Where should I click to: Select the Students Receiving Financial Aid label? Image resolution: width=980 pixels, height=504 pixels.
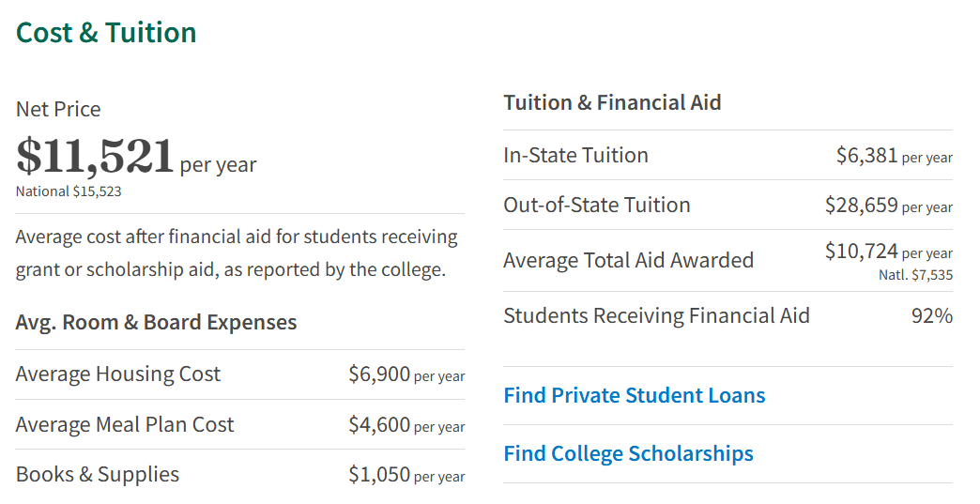(x=656, y=315)
